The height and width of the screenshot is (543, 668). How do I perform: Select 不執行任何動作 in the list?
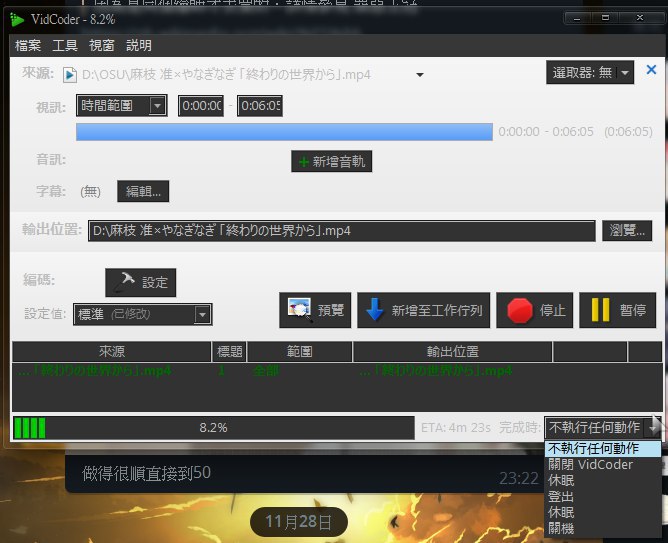[x=602, y=448]
